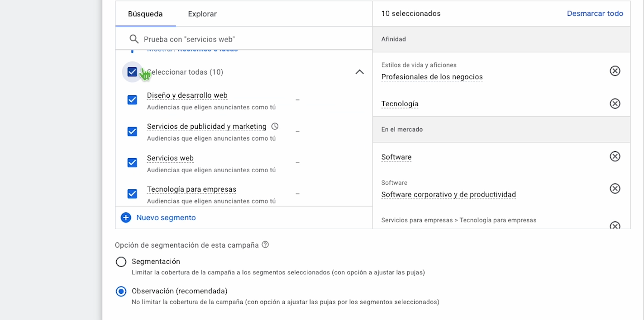Click Desmarcar todo link
The image size is (644, 320).
[595, 14]
